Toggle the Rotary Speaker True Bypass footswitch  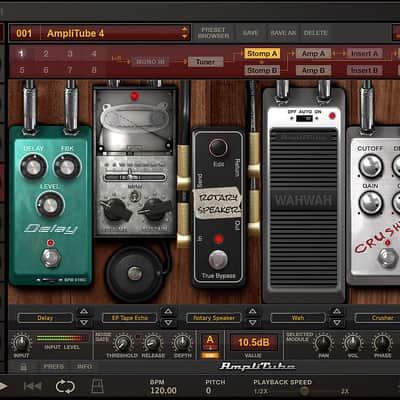coord(218,260)
